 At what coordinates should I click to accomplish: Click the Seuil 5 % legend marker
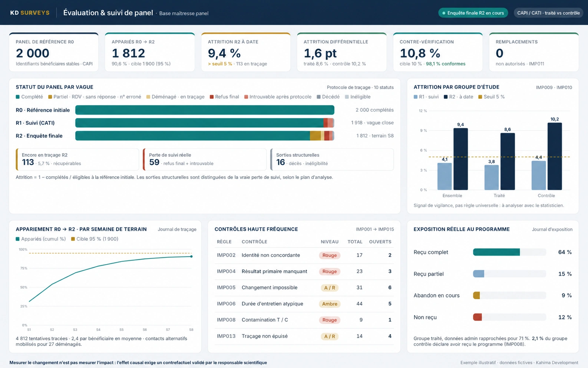point(480,97)
